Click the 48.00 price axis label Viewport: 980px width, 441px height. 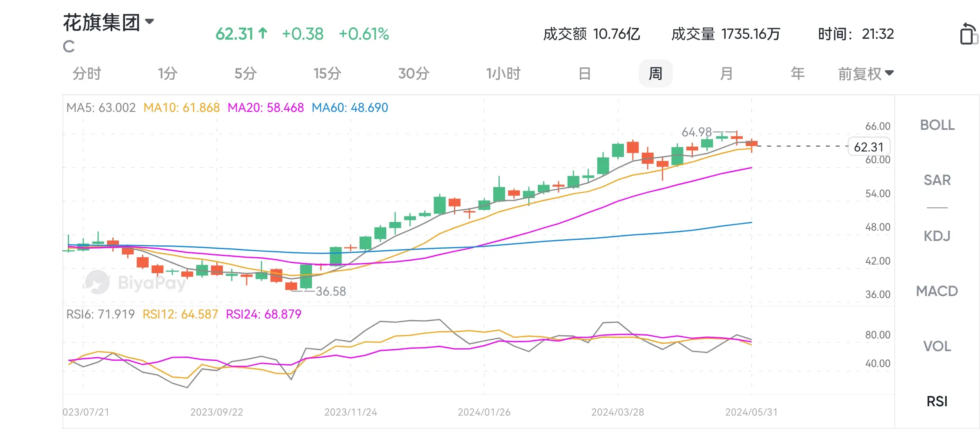878,227
